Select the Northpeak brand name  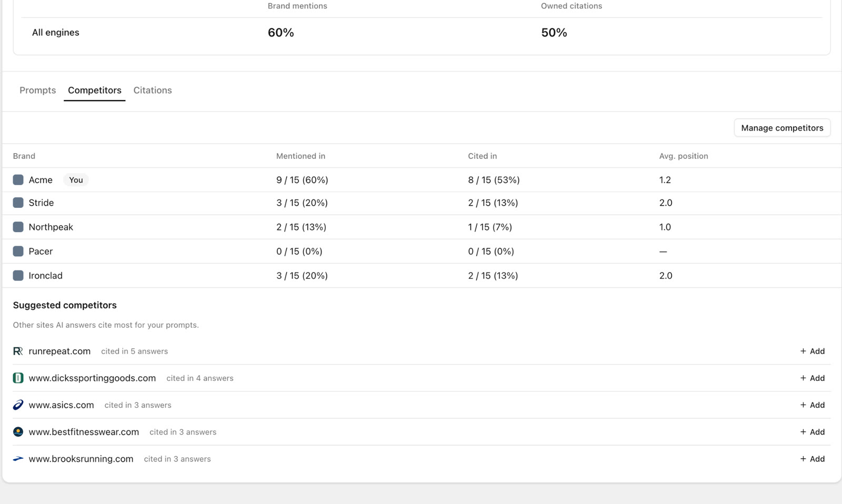click(x=51, y=227)
